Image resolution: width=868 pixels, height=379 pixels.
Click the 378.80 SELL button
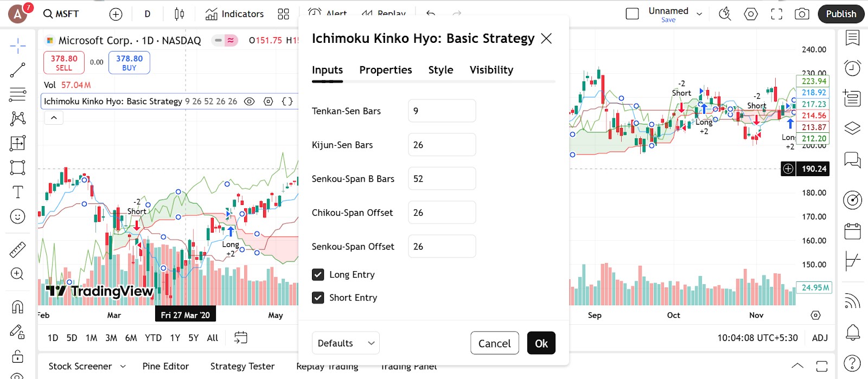64,62
